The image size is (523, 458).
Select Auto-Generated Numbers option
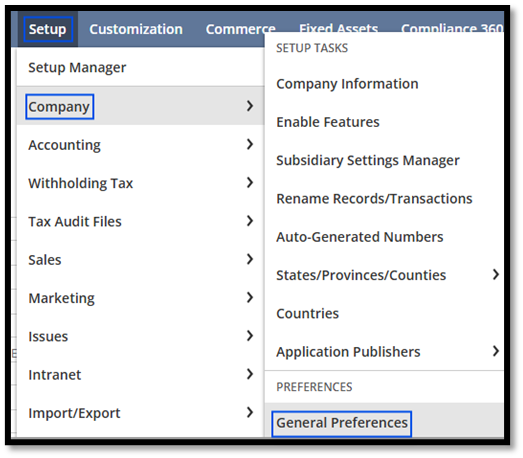(x=360, y=237)
